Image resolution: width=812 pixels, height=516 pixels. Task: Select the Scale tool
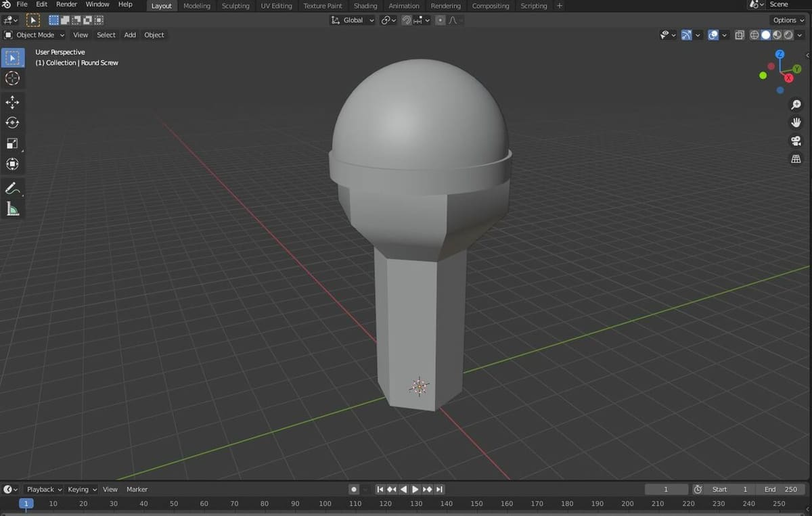(x=14, y=143)
